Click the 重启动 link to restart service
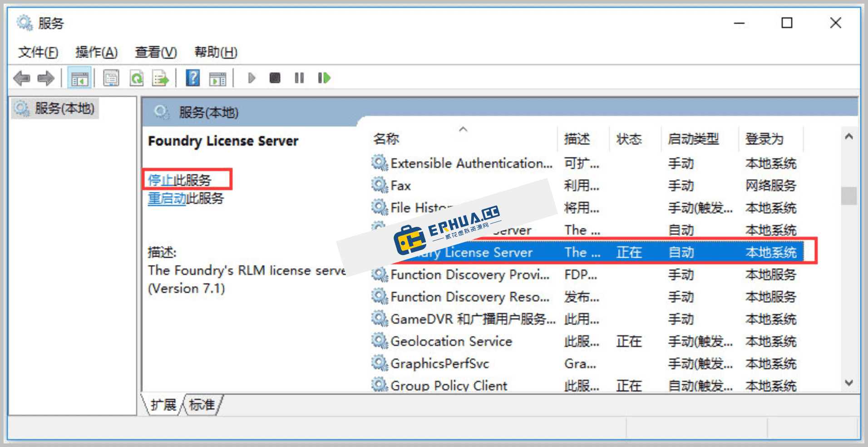868x447 pixels. click(167, 198)
